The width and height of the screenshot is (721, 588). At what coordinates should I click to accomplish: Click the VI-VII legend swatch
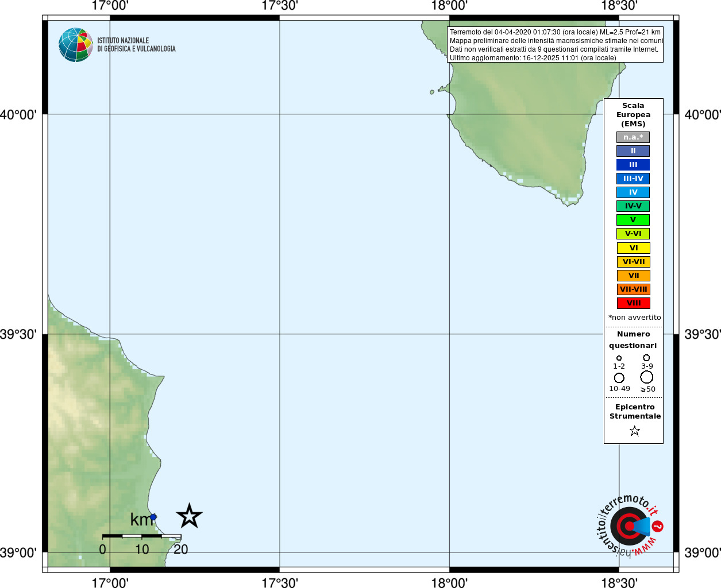pyautogui.click(x=634, y=262)
